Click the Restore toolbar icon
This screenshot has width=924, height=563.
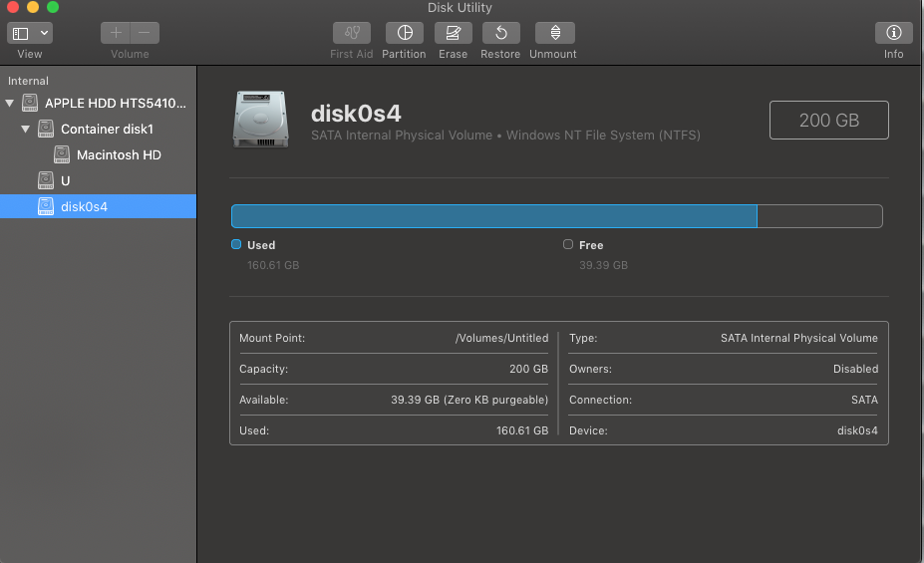pyautogui.click(x=501, y=33)
